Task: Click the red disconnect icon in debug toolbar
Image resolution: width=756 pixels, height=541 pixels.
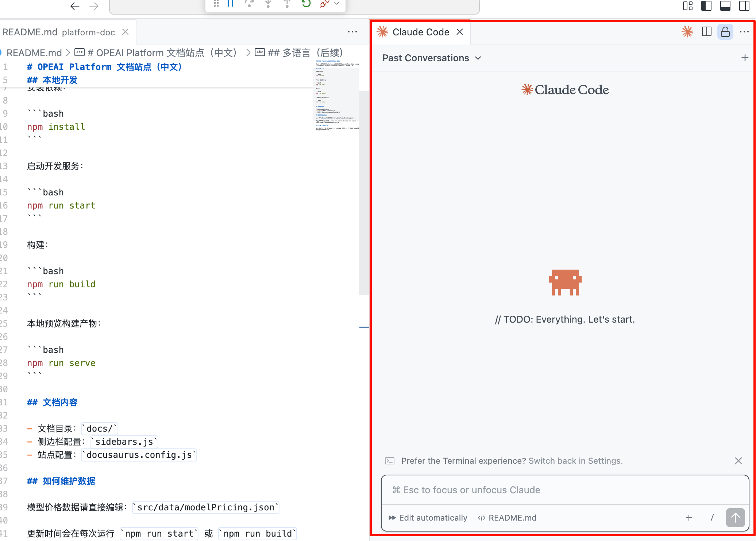Action: [x=324, y=4]
